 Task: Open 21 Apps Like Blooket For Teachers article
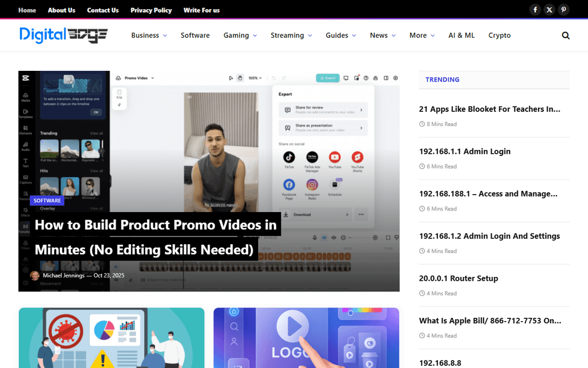[489, 109]
